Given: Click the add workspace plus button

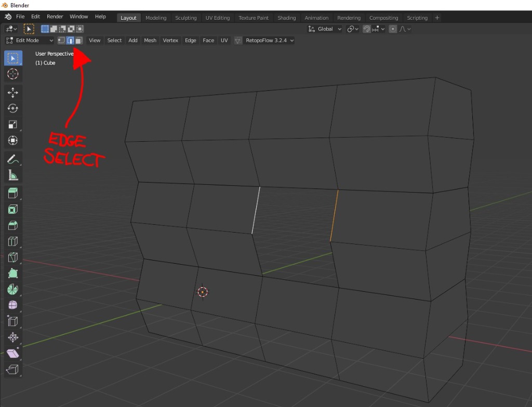Looking at the screenshot, I should 437,18.
